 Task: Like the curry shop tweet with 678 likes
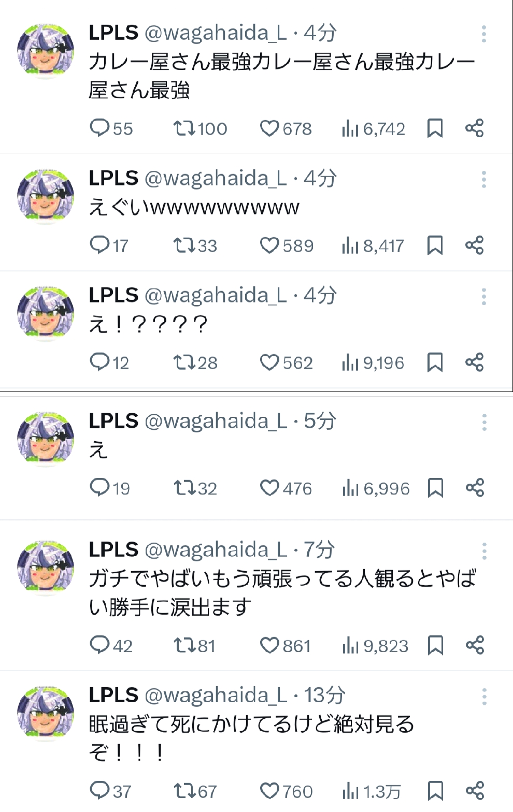(x=286, y=128)
